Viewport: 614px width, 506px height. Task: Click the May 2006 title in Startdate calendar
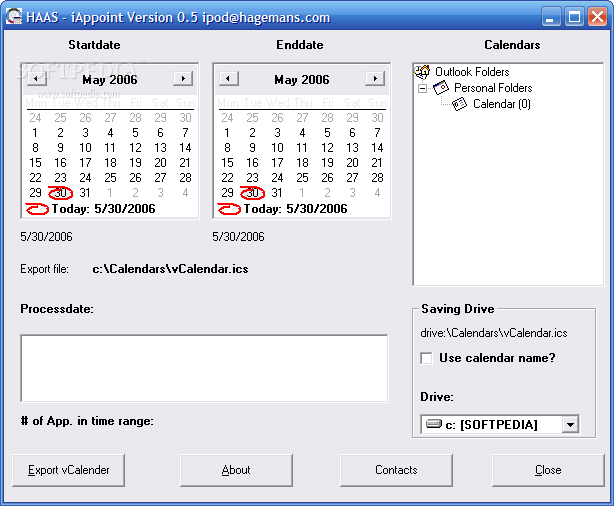[x=110, y=80]
